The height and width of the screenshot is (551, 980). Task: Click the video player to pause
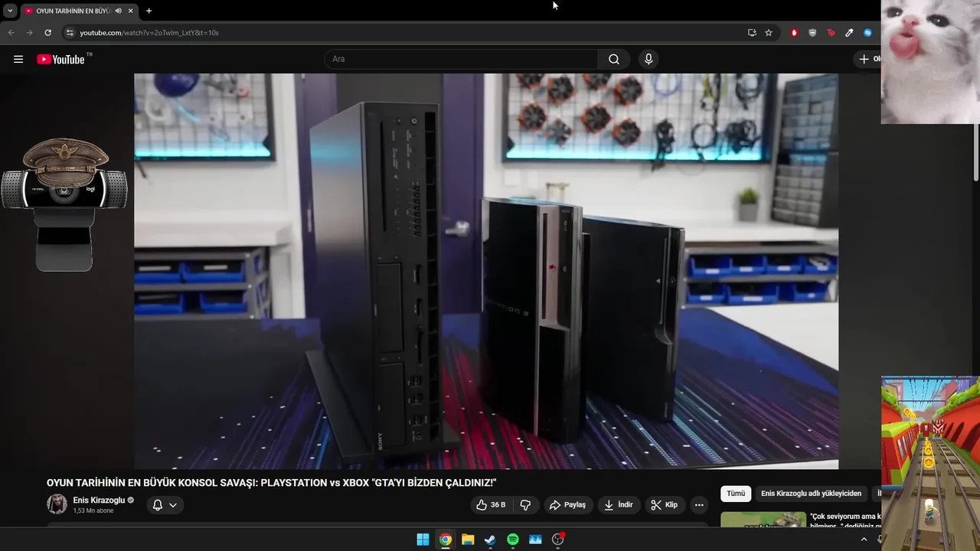click(x=486, y=271)
